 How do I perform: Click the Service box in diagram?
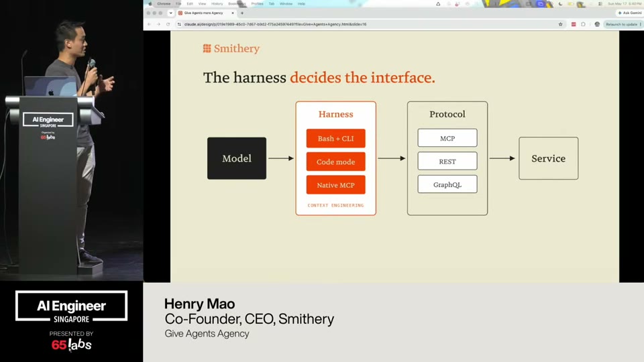548,158
